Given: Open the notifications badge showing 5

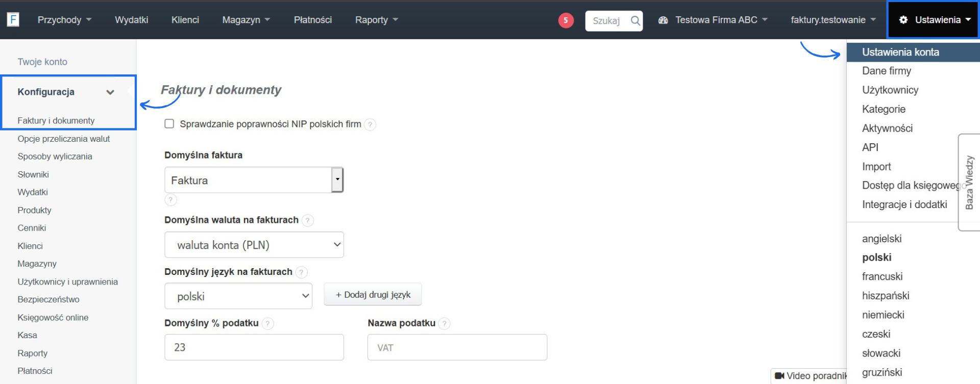Looking at the screenshot, I should pyautogui.click(x=566, y=20).
